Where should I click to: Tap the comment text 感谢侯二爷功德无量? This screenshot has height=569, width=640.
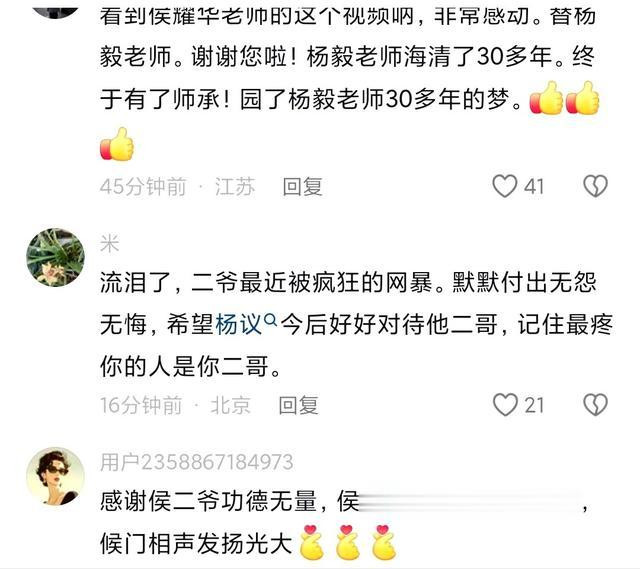tap(209, 500)
